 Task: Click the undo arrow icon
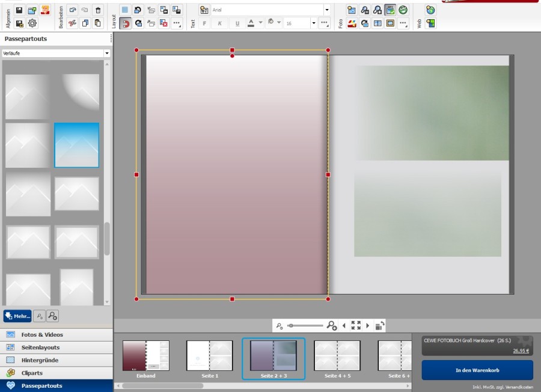[72, 10]
